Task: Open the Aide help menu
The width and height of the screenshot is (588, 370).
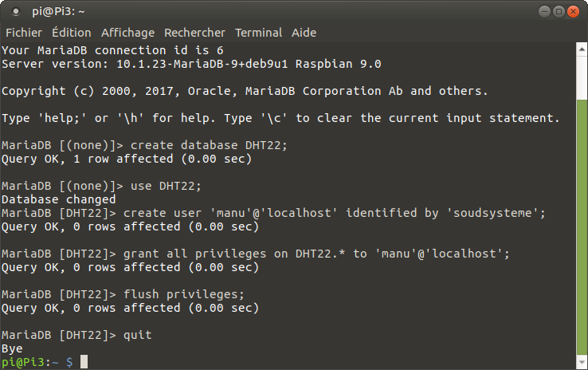Action: pos(304,33)
